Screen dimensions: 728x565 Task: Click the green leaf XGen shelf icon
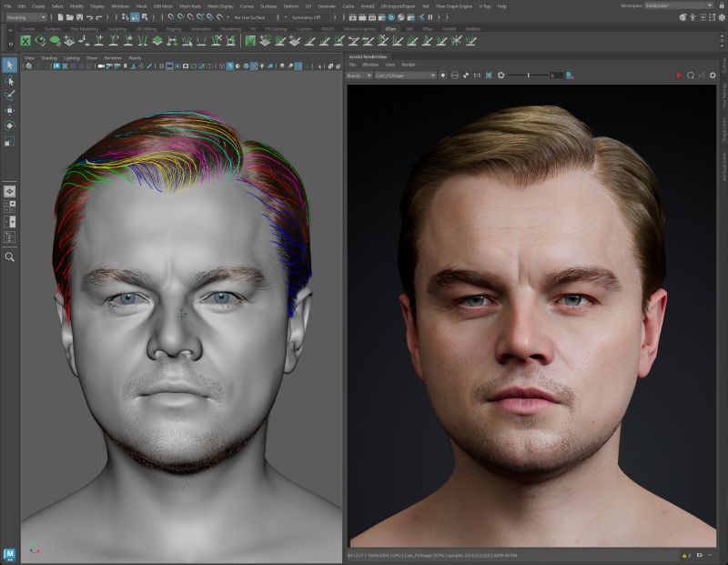coord(55,41)
